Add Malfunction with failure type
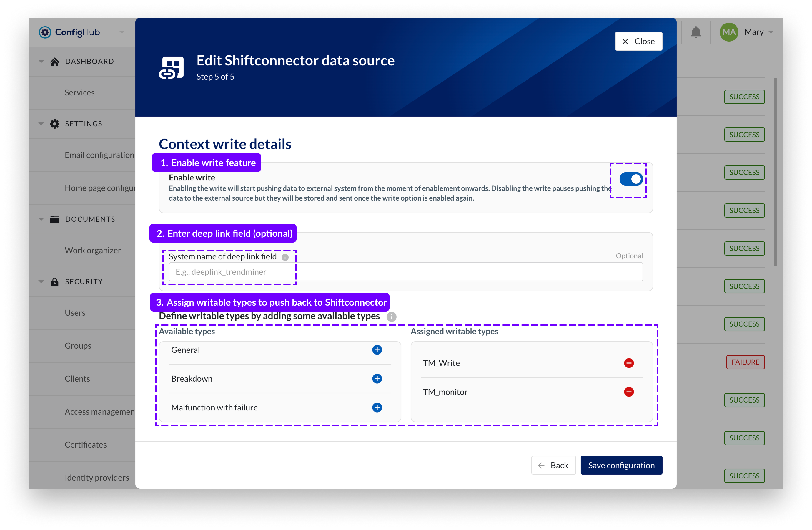The height and width of the screenshot is (530, 812). tap(377, 408)
